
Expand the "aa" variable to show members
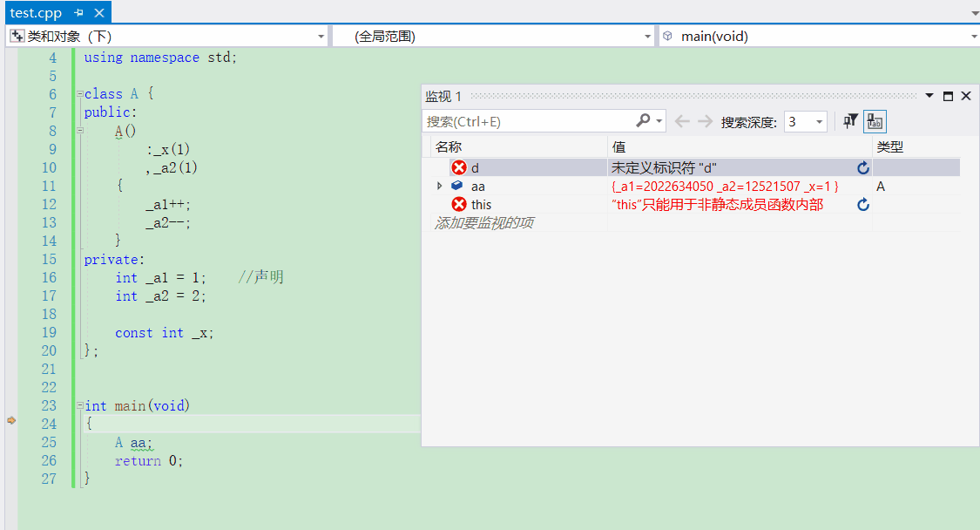coord(440,186)
